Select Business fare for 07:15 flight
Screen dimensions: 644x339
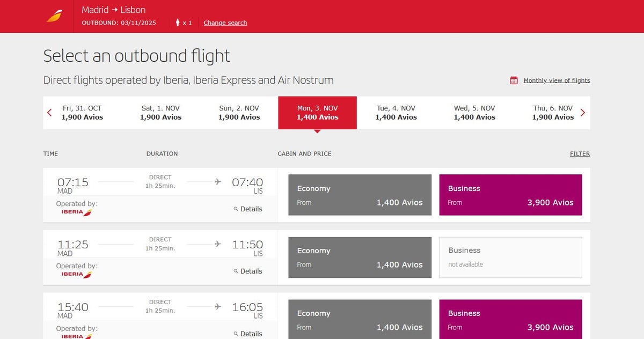tap(510, 195)
